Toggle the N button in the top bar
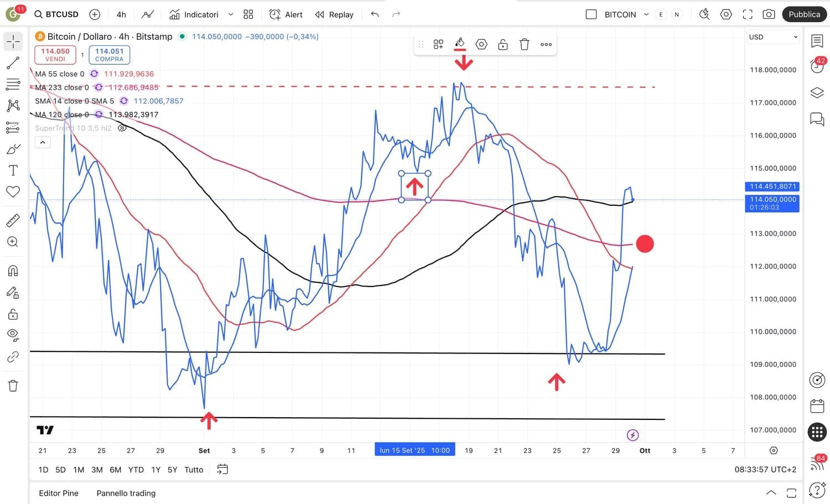The width and height of the screenshot is (830, 504). click(x=677, y=14)
